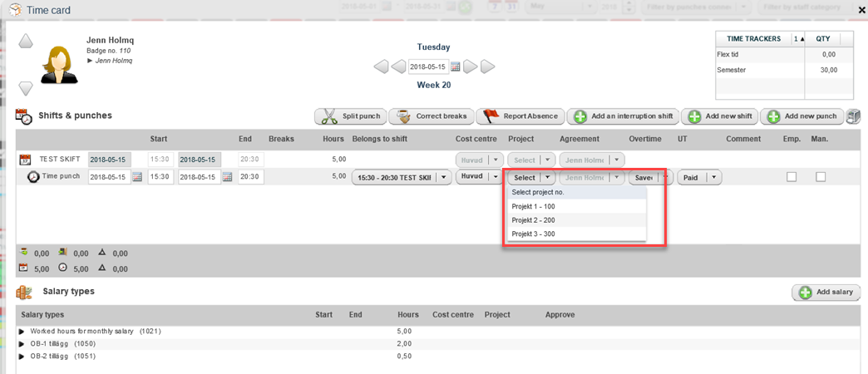Screen dimensions: 868x374
Task: Click Time card window title icon
Action: click(x=17, y=9)
